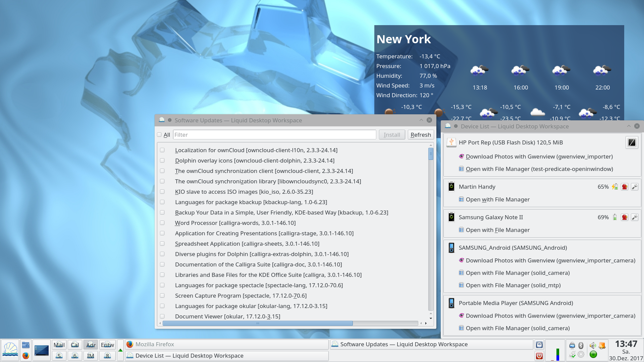Click the RSS feed reader tray icon
644x362 pixels.
coord(602,345)
